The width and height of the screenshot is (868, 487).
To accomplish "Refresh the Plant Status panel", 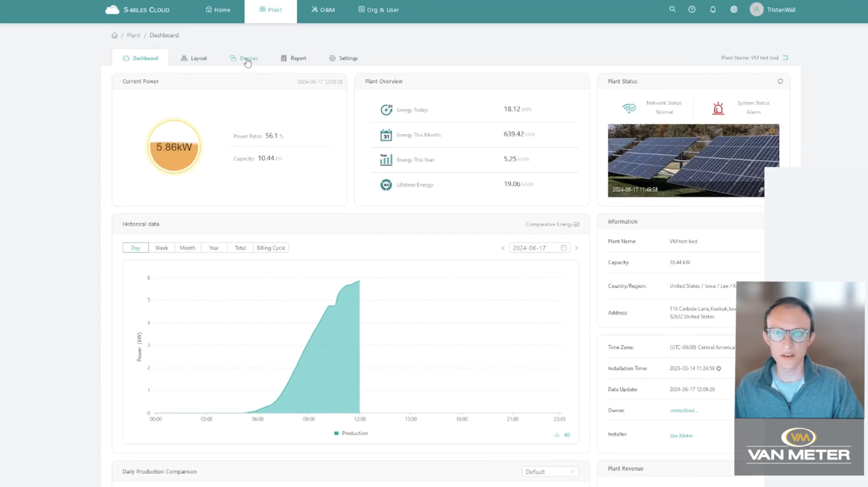I will point(780,81).
